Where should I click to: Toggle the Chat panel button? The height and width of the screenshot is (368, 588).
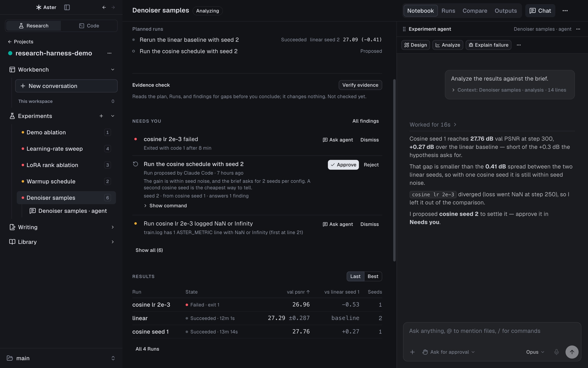(x=540, y=11)
